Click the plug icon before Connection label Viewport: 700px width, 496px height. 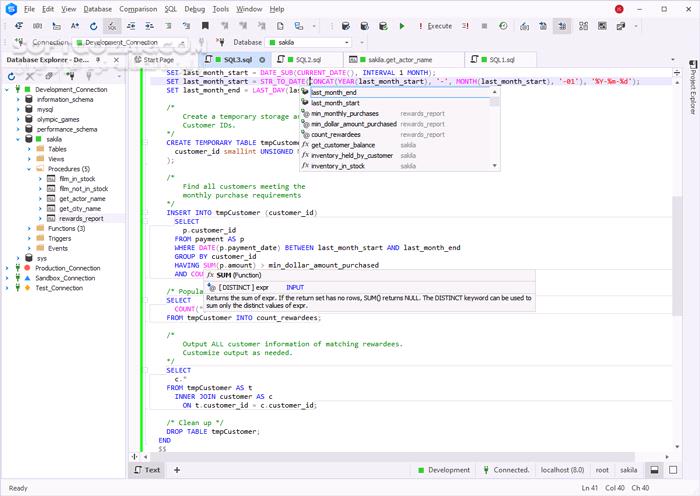(x=19, y=42)
